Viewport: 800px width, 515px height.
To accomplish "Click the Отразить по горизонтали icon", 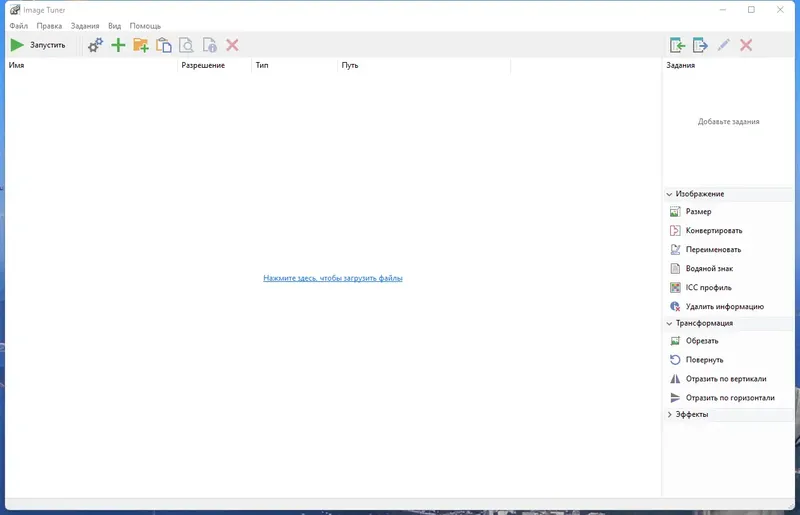I will (675, 398).
